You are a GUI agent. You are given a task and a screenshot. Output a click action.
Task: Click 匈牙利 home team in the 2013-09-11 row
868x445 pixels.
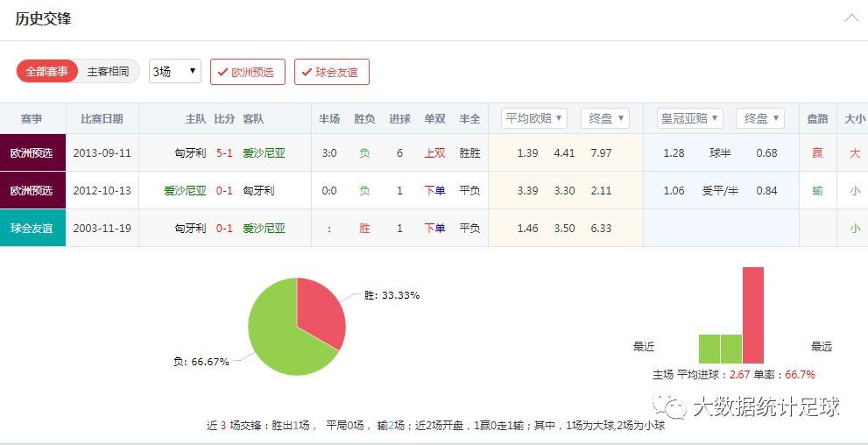190,152
